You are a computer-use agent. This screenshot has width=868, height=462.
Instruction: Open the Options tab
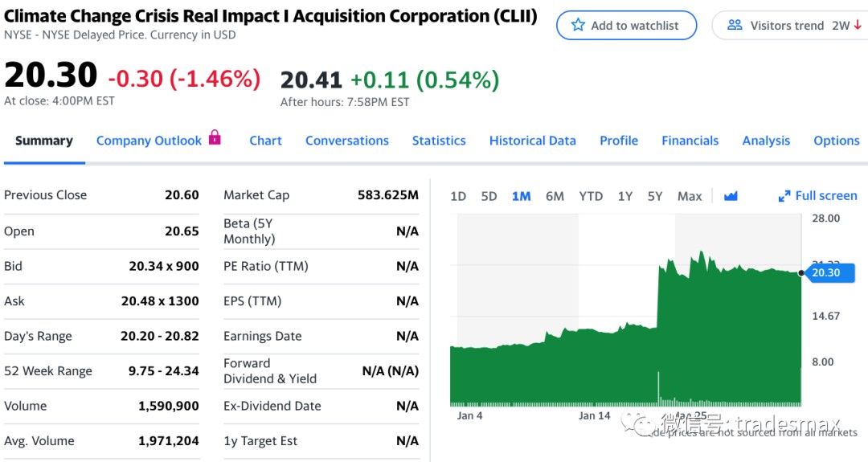[836, 141]
